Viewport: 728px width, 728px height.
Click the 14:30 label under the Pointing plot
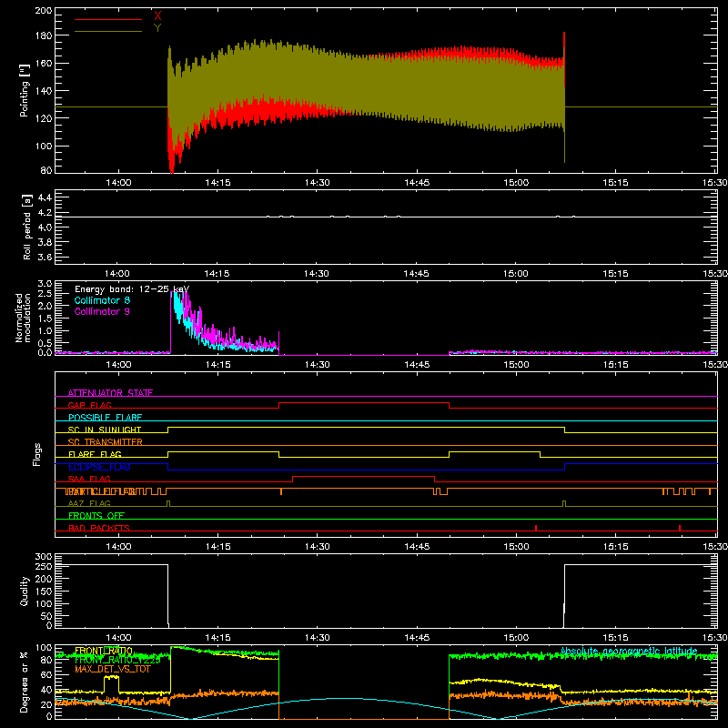pyautogui.click(x=317, y=183)
